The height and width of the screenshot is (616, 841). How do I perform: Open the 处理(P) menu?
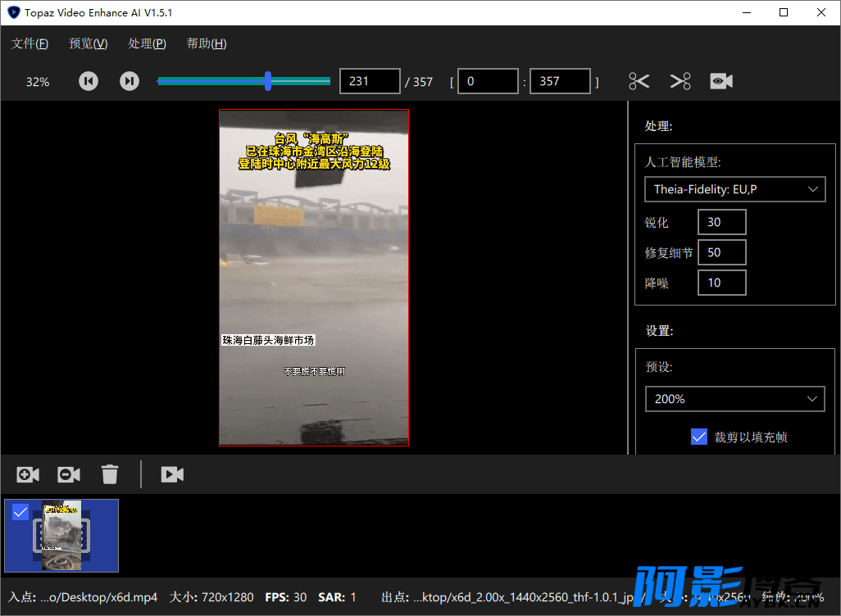click(x=147, y=43)
